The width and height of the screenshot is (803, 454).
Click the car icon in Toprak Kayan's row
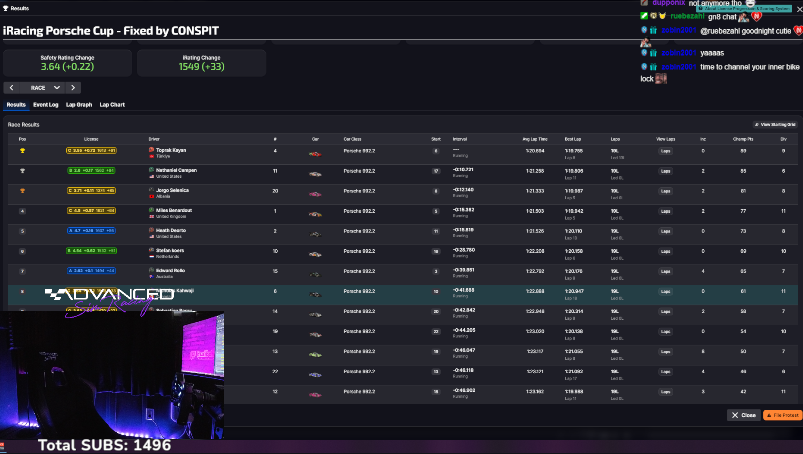pos(315,154)
